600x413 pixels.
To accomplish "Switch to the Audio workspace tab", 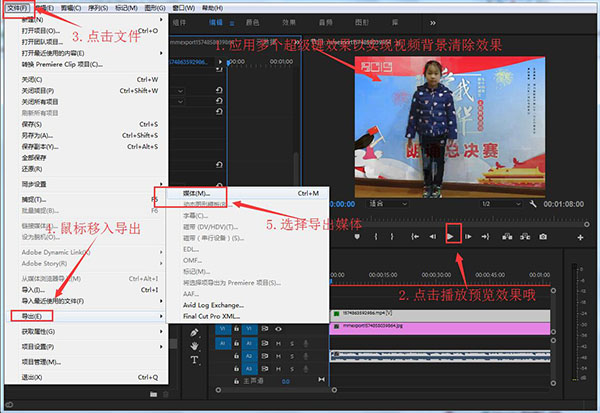I will coord(326,23).
